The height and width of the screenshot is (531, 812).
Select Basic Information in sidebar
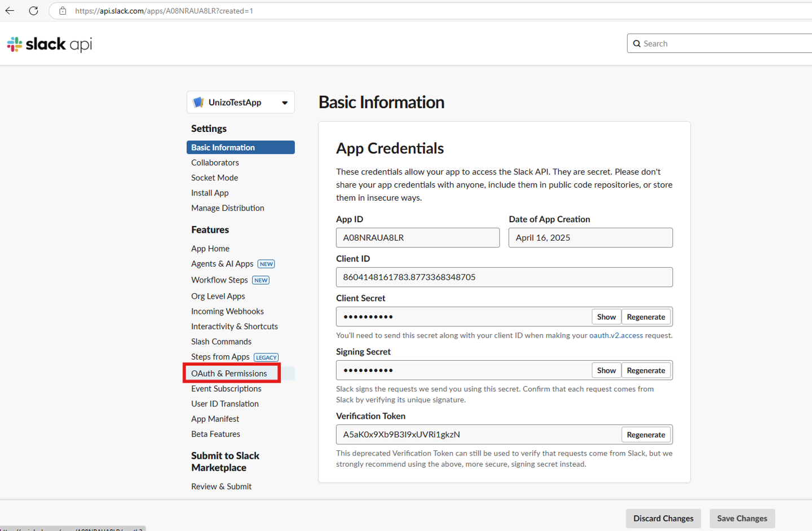pyautogui.click(x=223, y=147)
